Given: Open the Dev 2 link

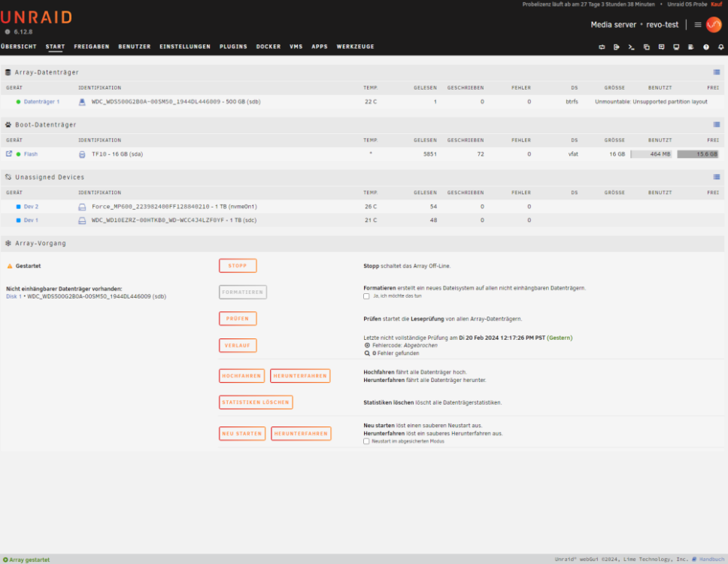Looking at the screenshot, I should point(31,207).
